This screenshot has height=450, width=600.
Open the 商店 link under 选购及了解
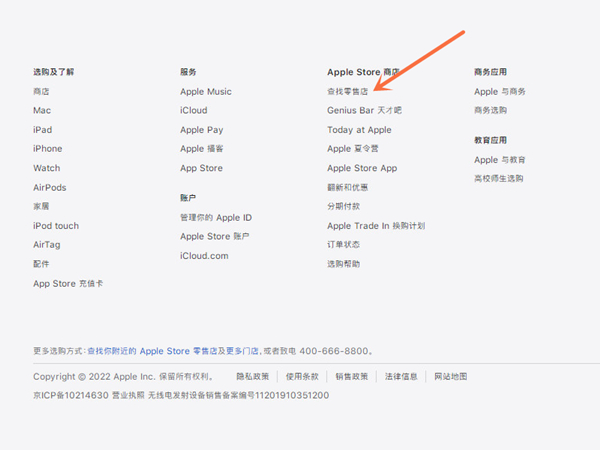(x=41, y=91)
